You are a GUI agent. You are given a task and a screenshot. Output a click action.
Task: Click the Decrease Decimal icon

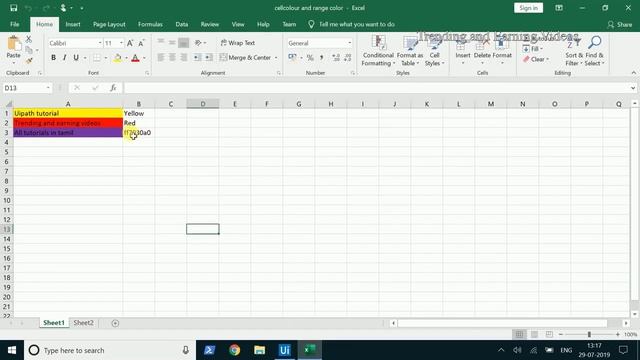point(348,58)
